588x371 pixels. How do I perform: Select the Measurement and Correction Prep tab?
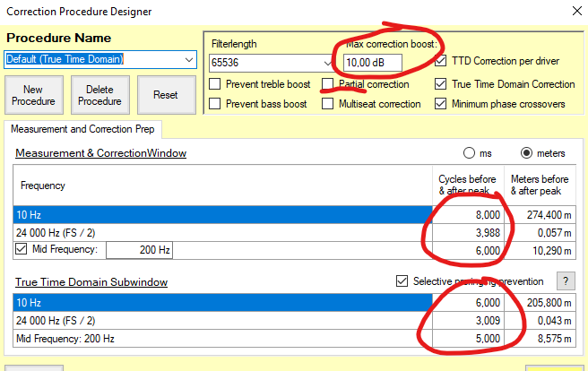(x=82, y=129)
